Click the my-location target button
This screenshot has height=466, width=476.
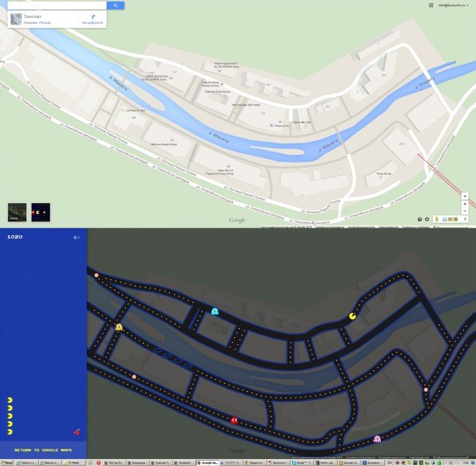click(464, 196)
